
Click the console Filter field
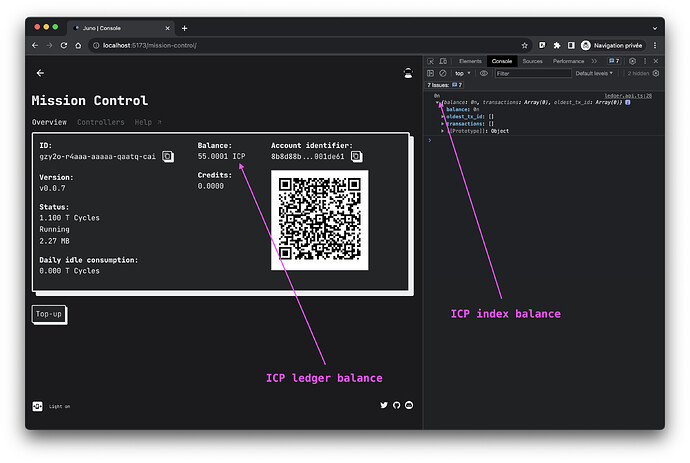[x=533, y=73]
